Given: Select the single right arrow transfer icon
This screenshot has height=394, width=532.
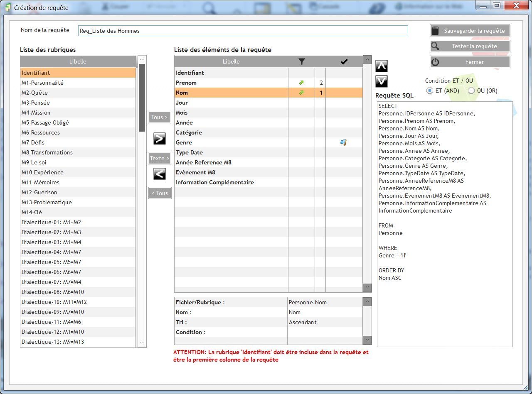Looking at the screenshot, I should click(x=160, y=139).
